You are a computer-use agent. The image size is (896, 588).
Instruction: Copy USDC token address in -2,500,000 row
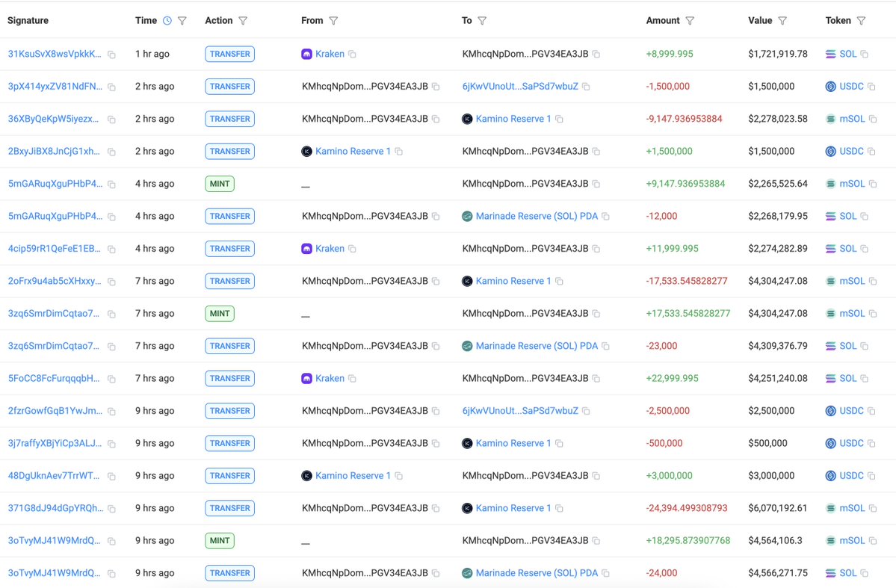[871, 412]
